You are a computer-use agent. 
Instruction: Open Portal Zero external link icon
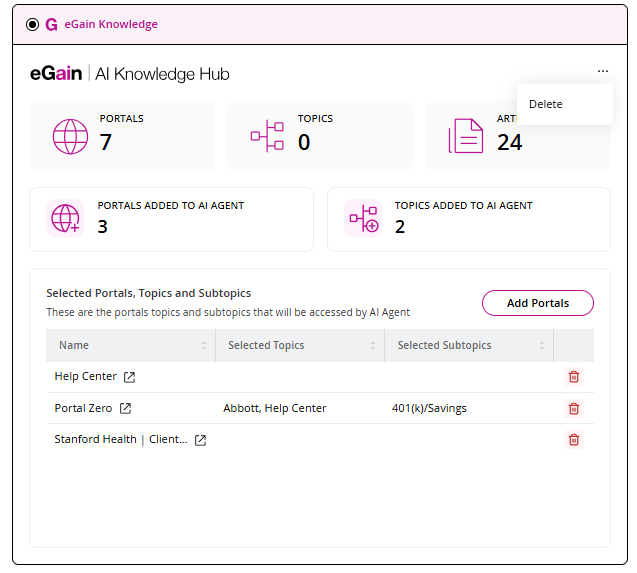[125, 408]
